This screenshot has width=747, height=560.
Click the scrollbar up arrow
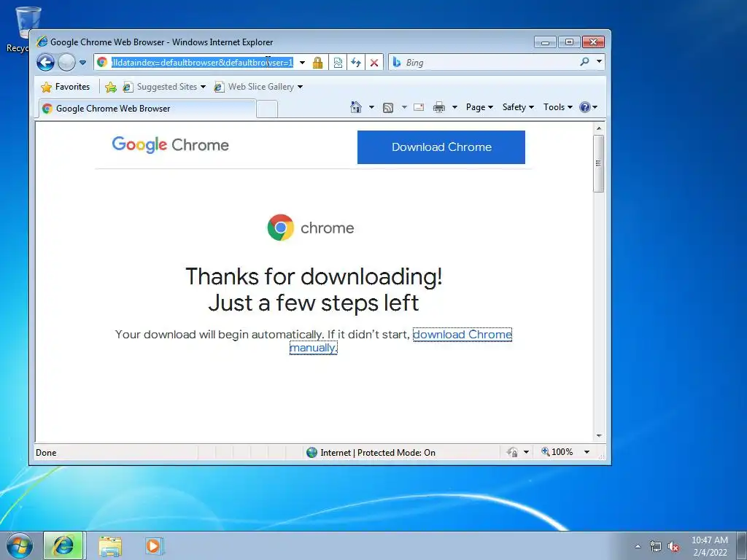pyautogui.click(x=599, y=128)
